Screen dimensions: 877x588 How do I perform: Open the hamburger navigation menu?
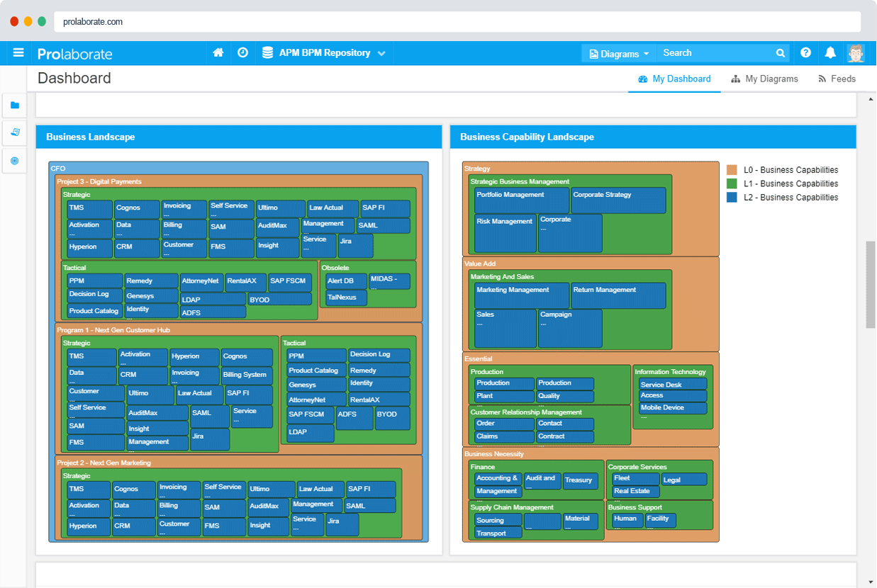pyautogui.click(x=18, y=53)
